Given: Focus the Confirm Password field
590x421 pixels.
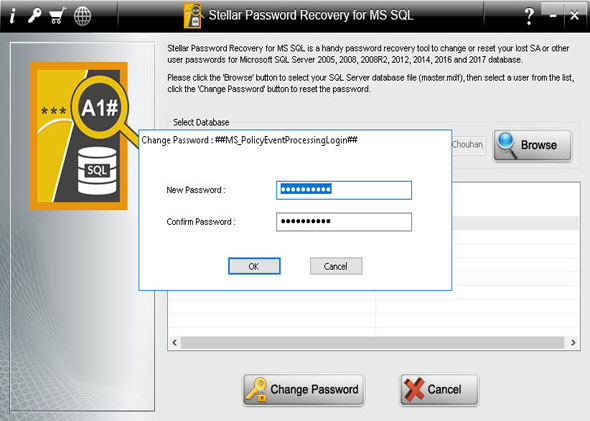Looking at the screenshot, I should (344, 222).
